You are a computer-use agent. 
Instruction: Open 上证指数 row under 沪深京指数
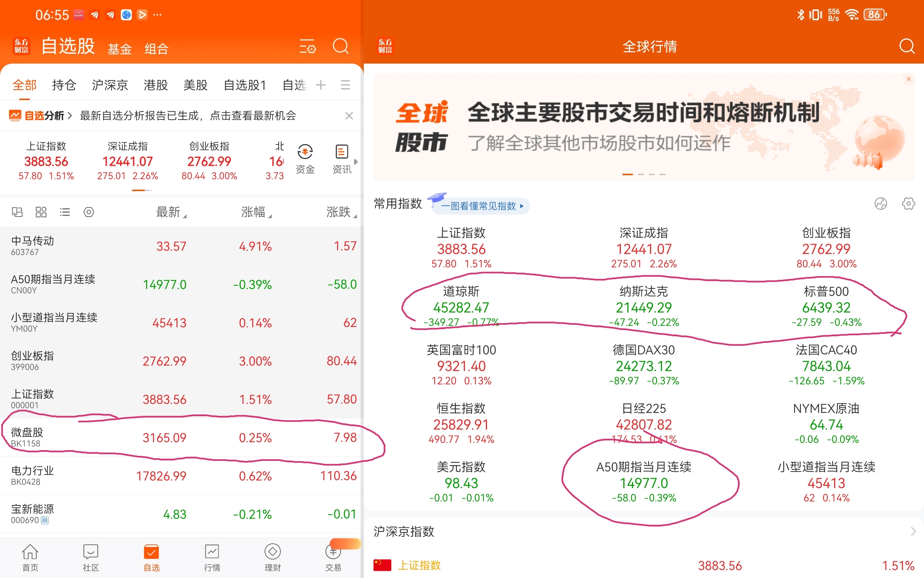(644, 565)
